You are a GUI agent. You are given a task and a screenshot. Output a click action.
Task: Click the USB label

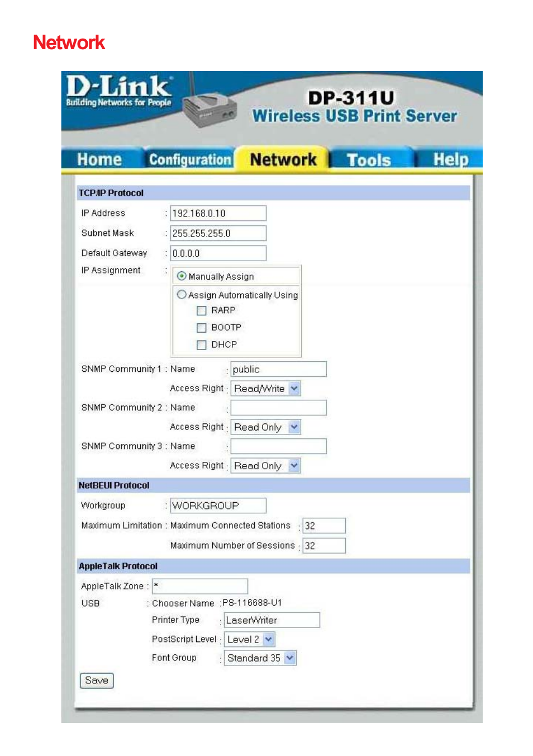(91, 603)
